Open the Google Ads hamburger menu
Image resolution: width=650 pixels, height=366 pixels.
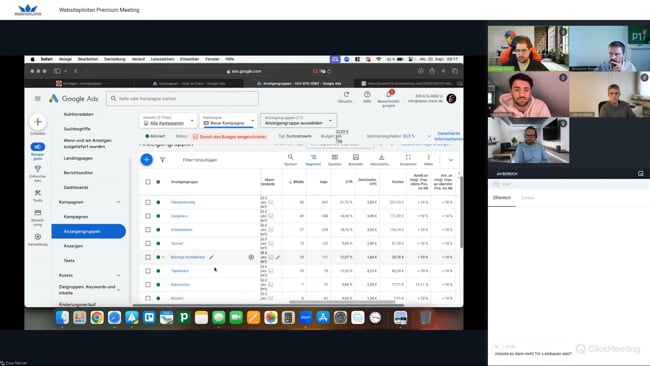point(38,99)
